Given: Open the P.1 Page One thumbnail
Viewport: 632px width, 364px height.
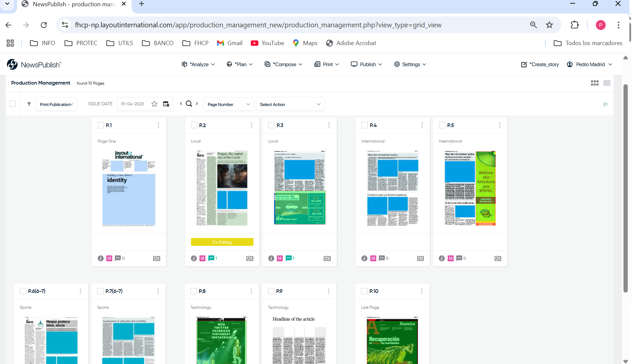Looking at the screenshot, I should click(x=129, y=188).
